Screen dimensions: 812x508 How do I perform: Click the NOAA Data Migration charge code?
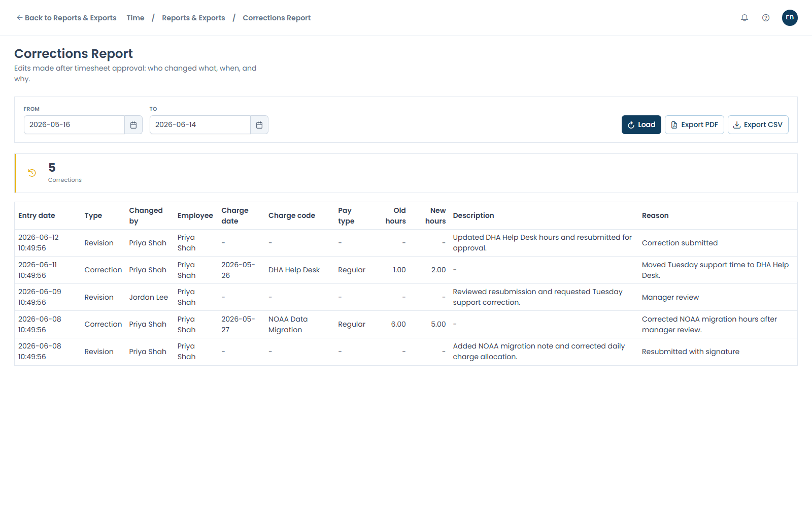(x=288, y=325)
